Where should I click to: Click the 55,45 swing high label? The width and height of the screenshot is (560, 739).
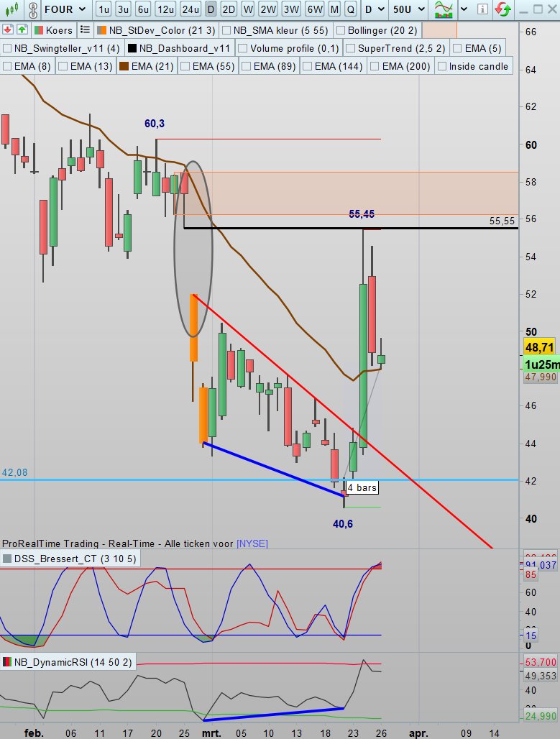(362, 214)
